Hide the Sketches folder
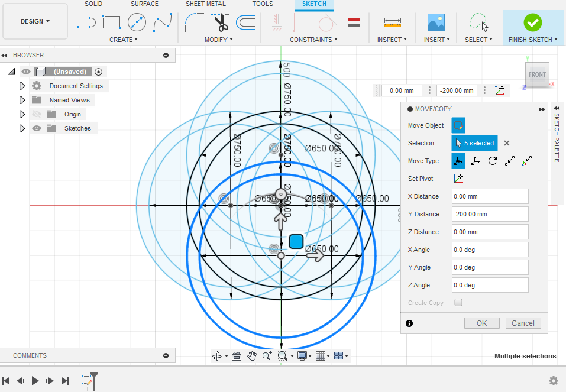 (x=37, y=128)
